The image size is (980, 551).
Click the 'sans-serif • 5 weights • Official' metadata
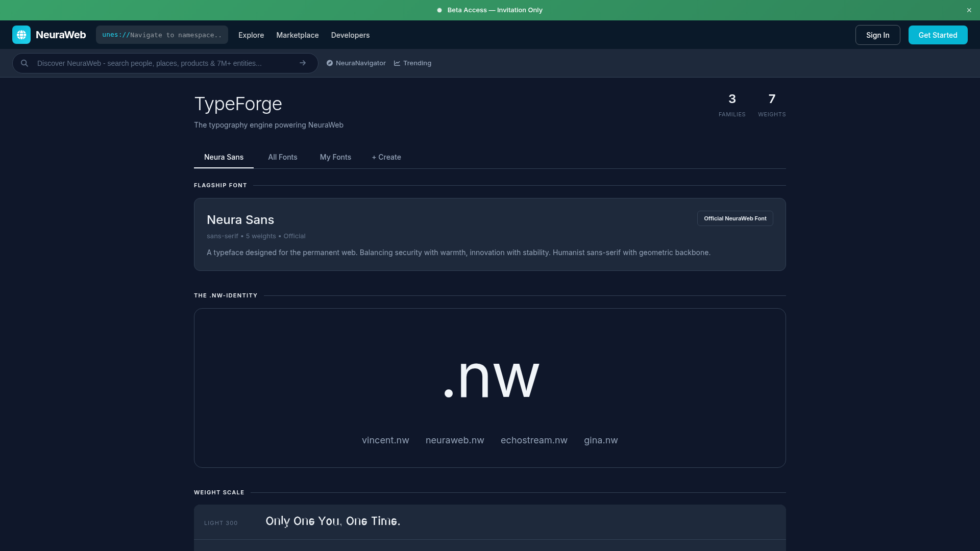click(x=256, y=236)
